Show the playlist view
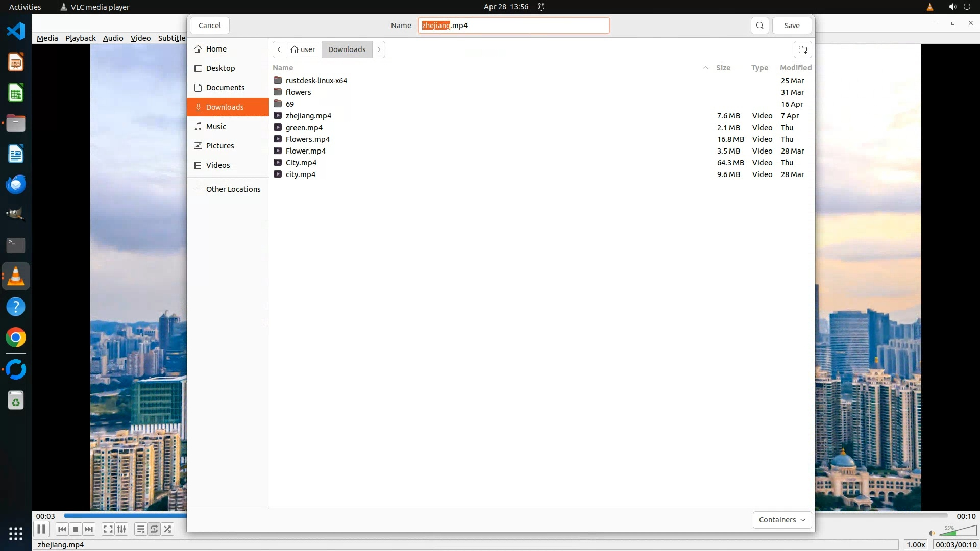This screenshot has height=551, width=980. click(140, 529)
